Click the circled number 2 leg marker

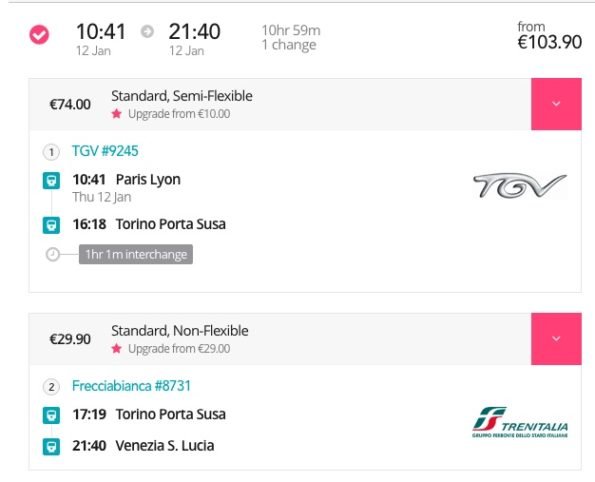click(x=51, y=387)
